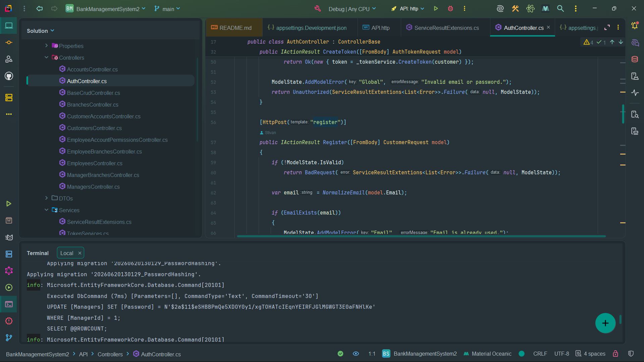Navigate back with the arrow icon
Image resolution: width=644 pixels, height=362 pixels.
click(x=40, y=9)
